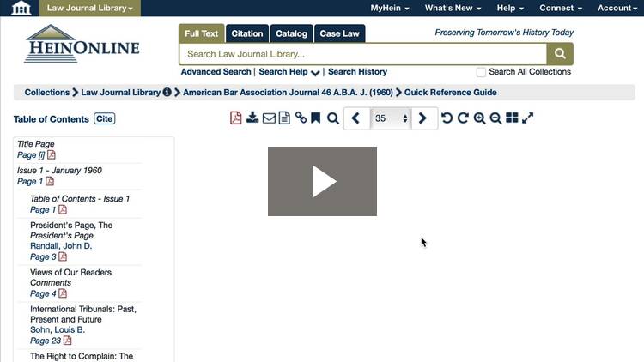
Task: Open American Bar Association Journal 46 breadcrumb
Action: point(288,93)
